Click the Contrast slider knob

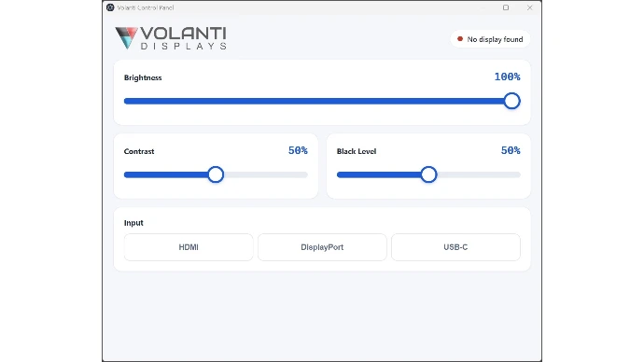(216, 174)
